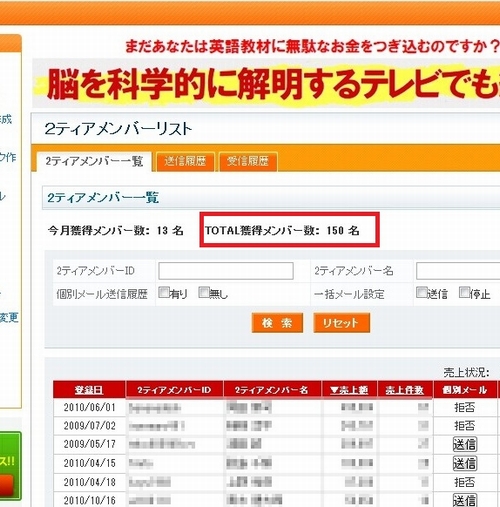Select the 2ティアメンバー一覧 tab
This screenshot has height=507, width=500.
pyautogui.click(x=94, y=161)
